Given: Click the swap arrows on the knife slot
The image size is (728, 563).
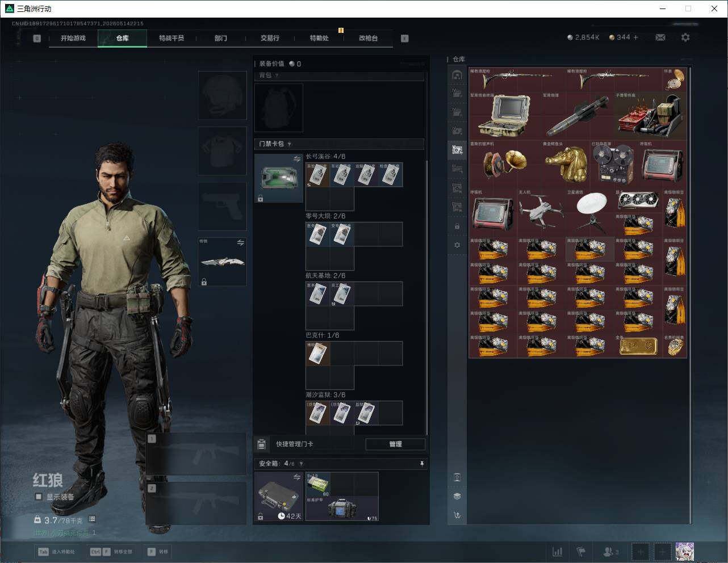Looking at the screenshot, I should coord(240,243).
